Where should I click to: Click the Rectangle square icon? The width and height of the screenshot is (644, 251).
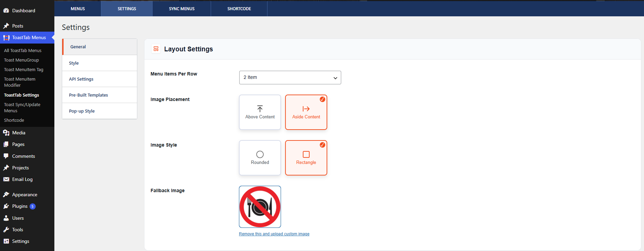306,154
